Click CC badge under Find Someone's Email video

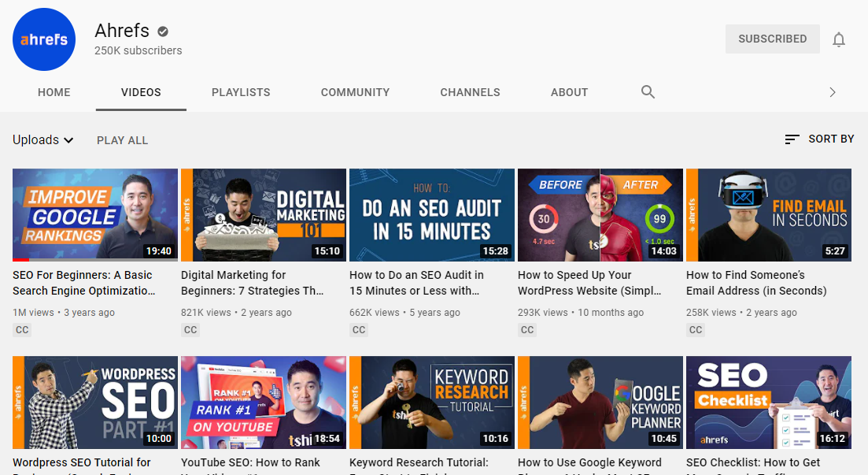pos(696,330)
